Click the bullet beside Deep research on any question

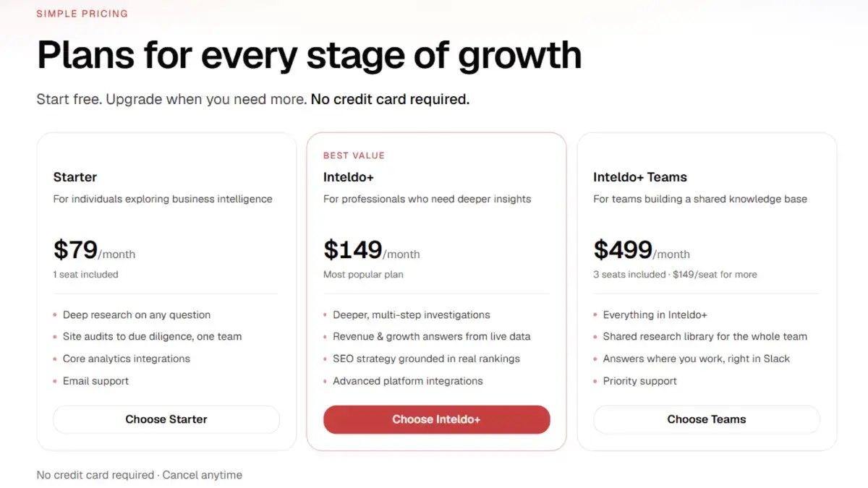pos(55,315)
